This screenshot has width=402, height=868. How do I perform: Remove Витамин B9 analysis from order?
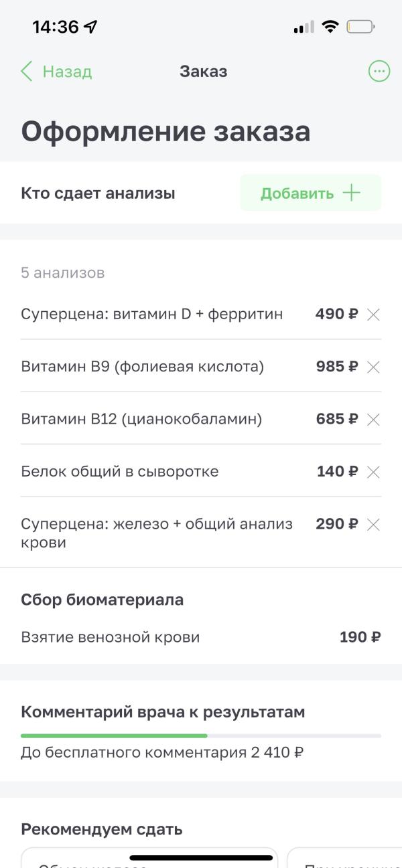(x=374, y=367)
